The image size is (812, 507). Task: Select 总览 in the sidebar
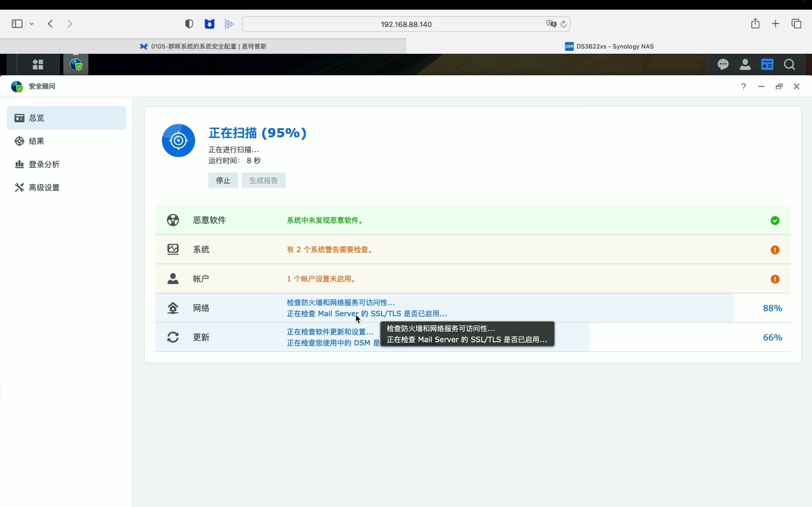pyautogui.click(x=67, y=118)
